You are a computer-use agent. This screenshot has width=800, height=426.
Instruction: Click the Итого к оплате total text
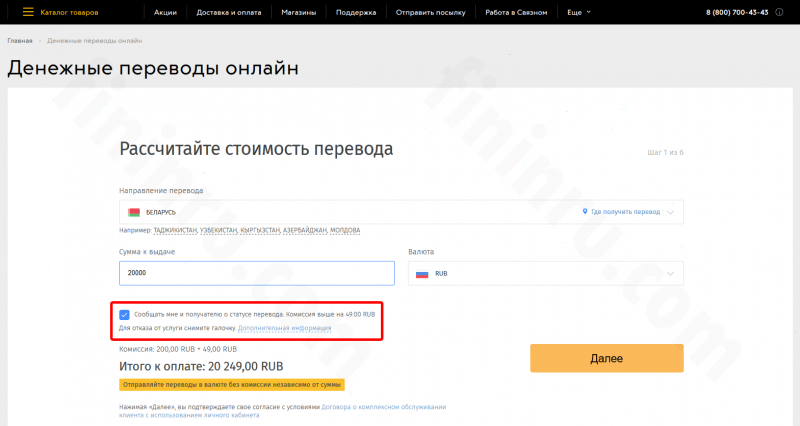pos(201,366)
